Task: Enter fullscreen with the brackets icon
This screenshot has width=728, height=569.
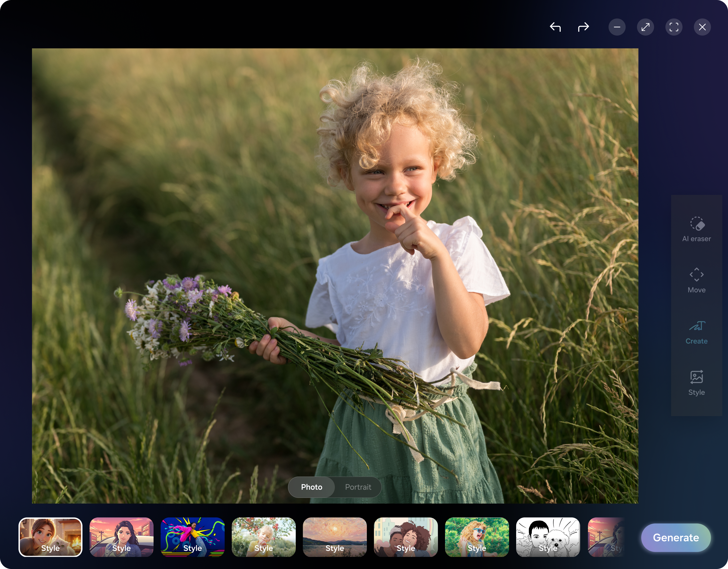Action: tap(674, 27)
